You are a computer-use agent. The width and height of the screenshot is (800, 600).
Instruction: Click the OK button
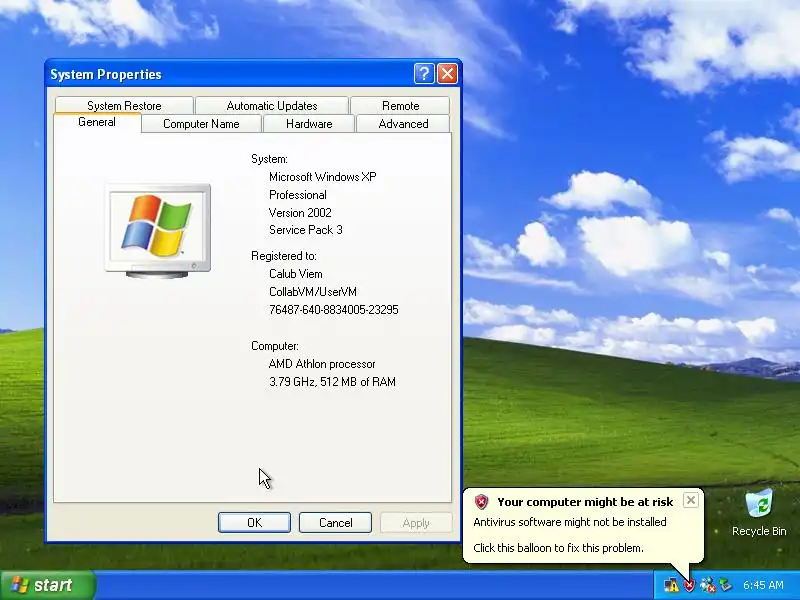[x=254, y=522]
